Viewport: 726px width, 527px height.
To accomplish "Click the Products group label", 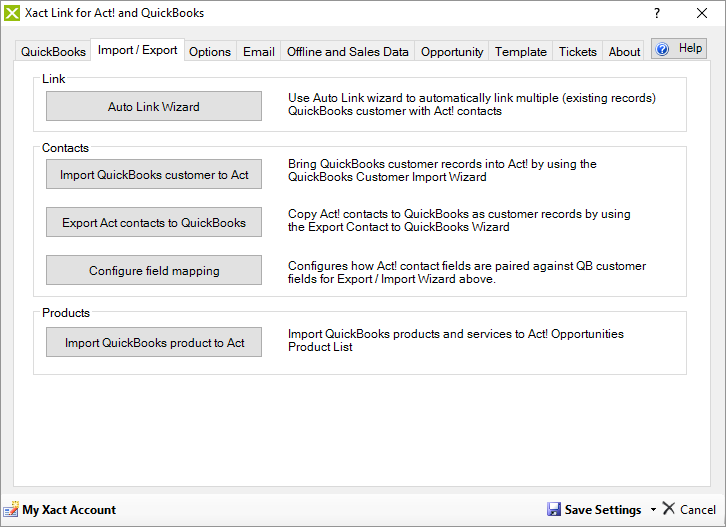I will (66, 313).
